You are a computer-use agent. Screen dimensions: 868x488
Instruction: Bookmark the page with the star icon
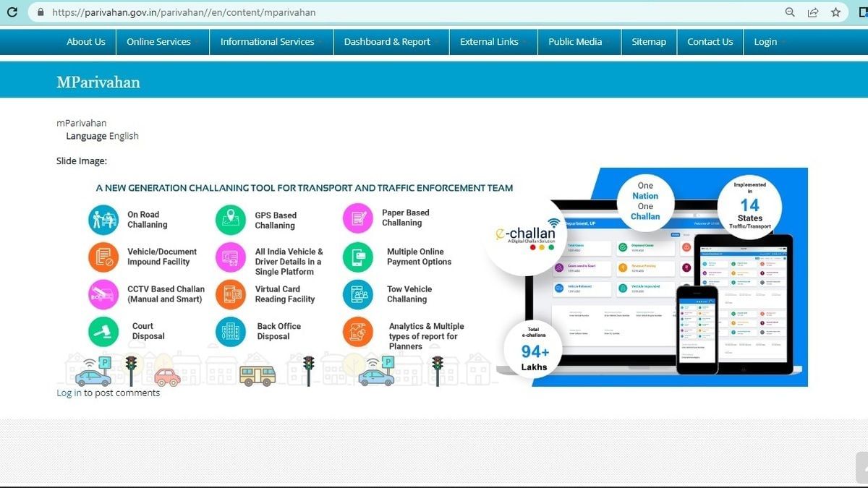tap(835, 12)
